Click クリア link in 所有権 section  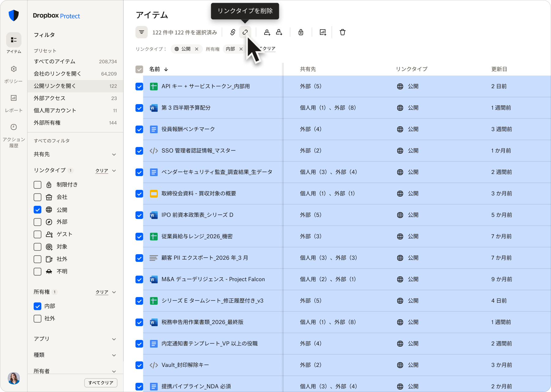[x=102, y=292]
